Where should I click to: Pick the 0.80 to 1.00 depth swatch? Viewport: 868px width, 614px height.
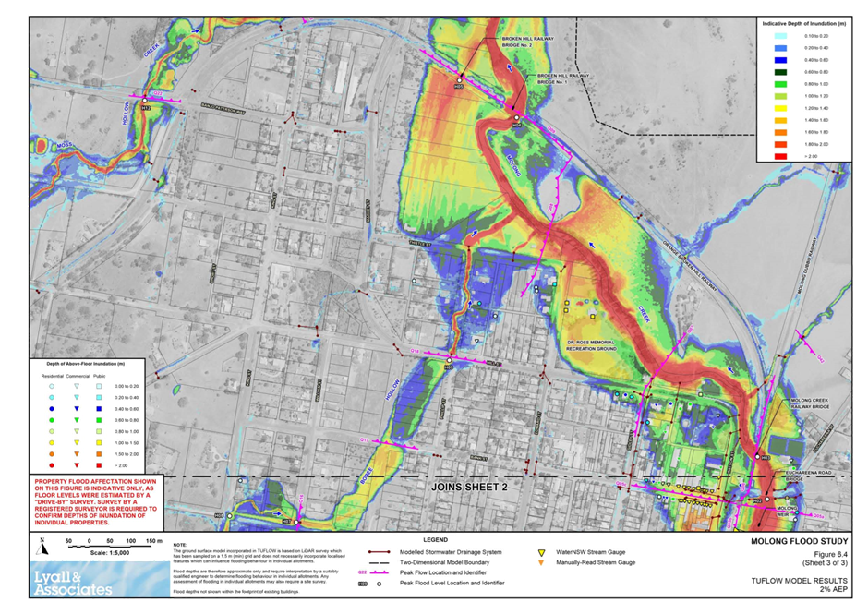[780, 84]
